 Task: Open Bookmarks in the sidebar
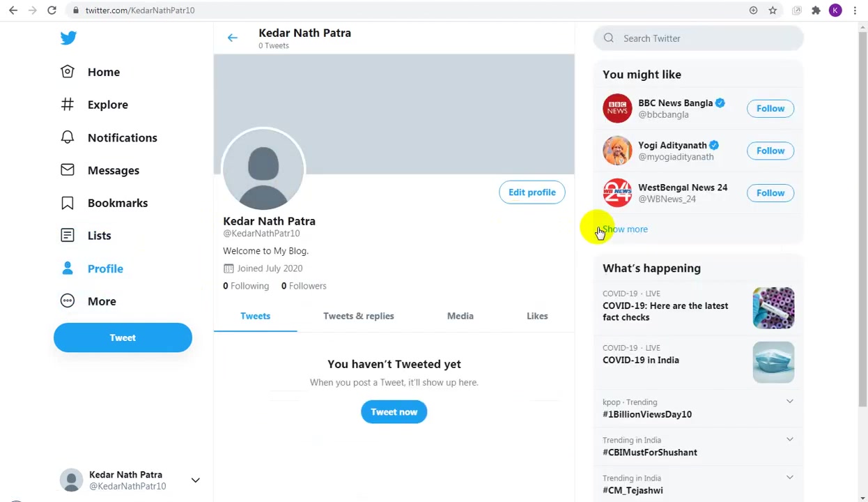tap(118, 203)
